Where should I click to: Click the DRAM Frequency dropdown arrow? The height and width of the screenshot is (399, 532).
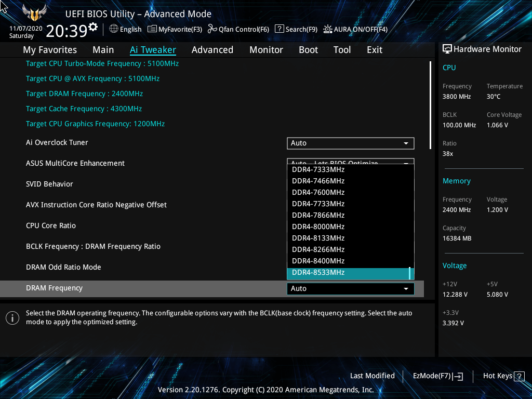(x=406, y=289)
